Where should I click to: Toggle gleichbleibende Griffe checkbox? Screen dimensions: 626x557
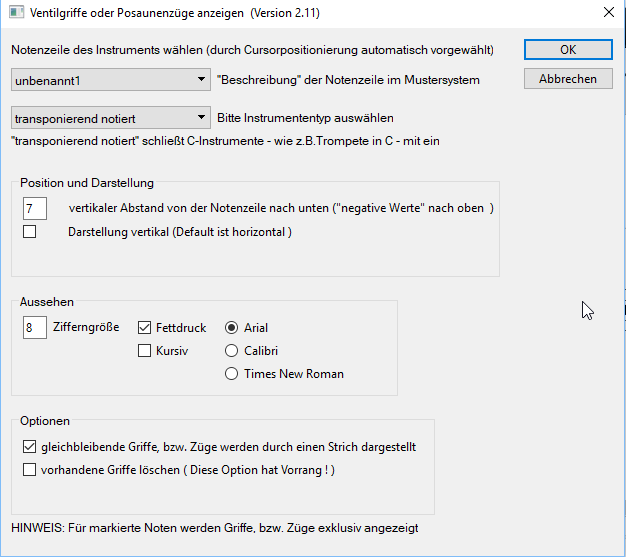(x=29, y=447)
